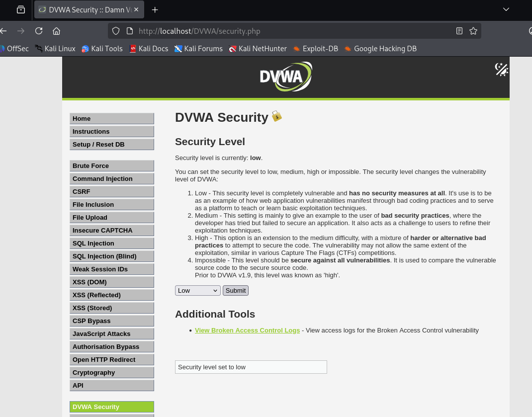The height and width of the screenshot is (417, 532).
Task: Open the security level dropdown
Action: pos(198,290)
